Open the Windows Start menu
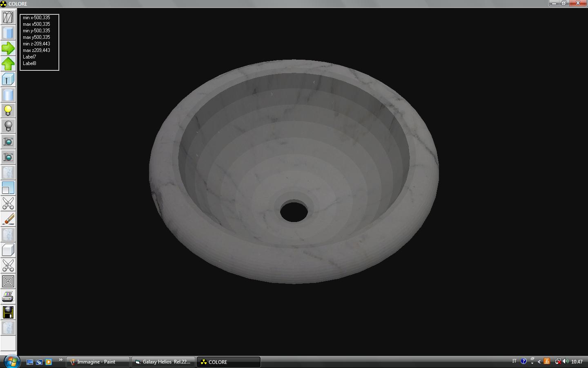Viewport: 588px width, 368px height. pos(11,361)
